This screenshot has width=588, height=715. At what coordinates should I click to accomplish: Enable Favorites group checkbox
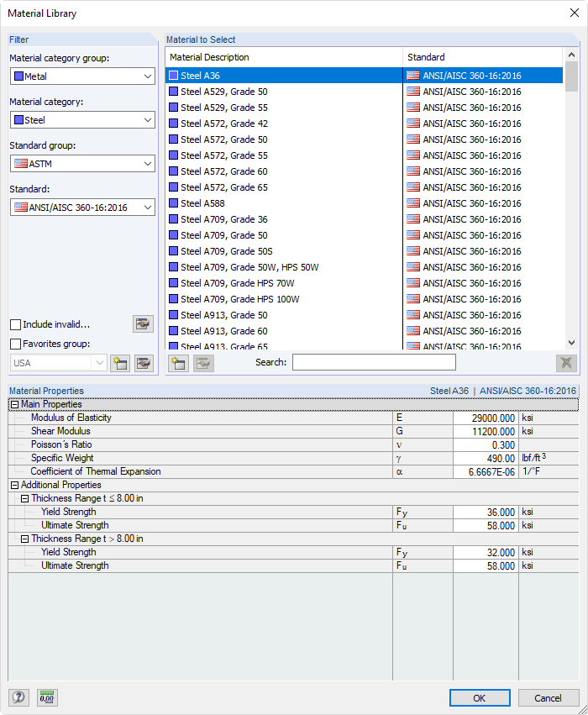coord(15,344)
